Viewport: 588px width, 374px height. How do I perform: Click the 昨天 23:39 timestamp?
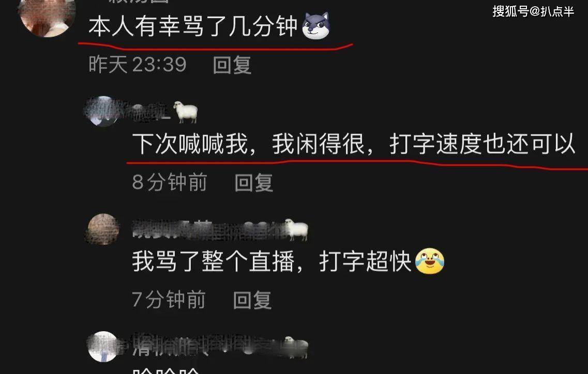(138, 65)
